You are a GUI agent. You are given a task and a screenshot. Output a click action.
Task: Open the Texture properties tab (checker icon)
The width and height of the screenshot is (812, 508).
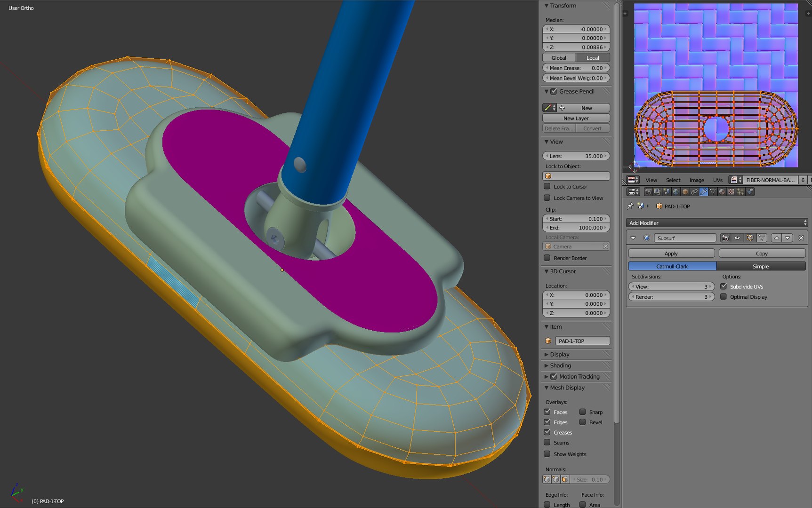click(731, 191)
